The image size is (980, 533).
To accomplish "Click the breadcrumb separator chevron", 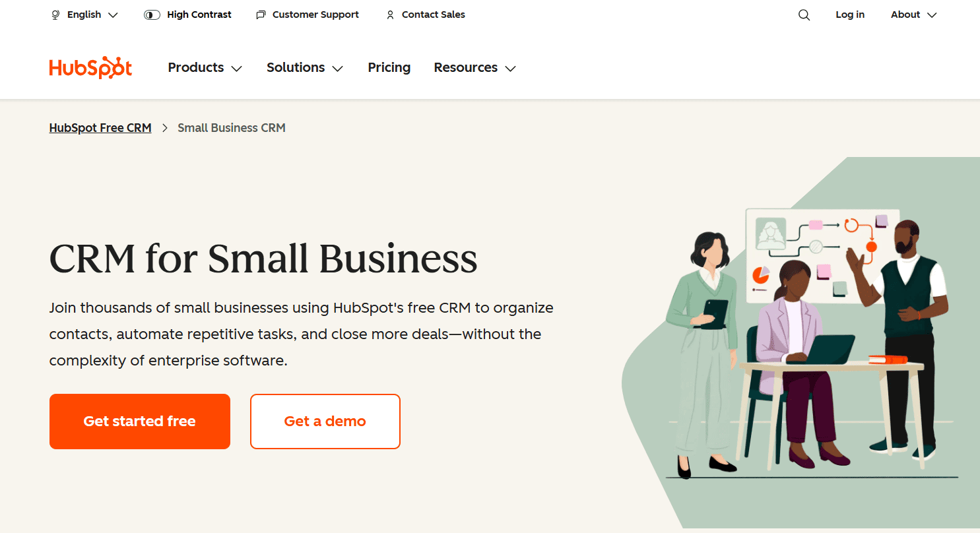I will [165, 128].
